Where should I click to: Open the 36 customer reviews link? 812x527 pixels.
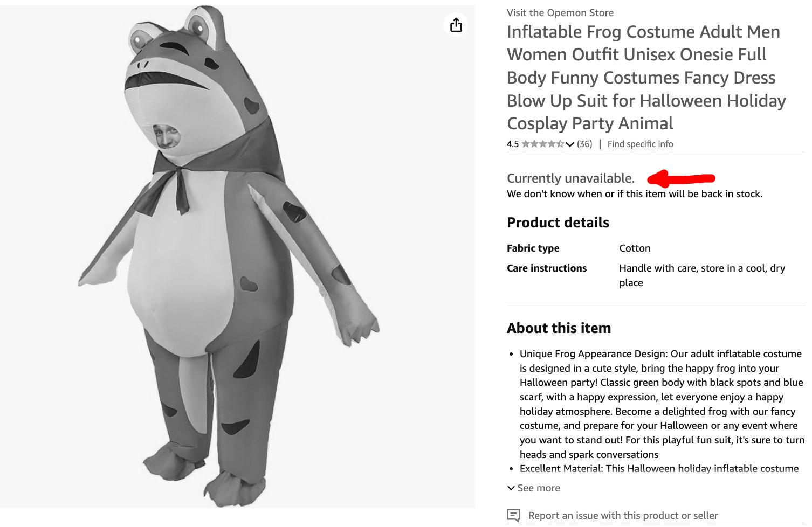[584, 144]
